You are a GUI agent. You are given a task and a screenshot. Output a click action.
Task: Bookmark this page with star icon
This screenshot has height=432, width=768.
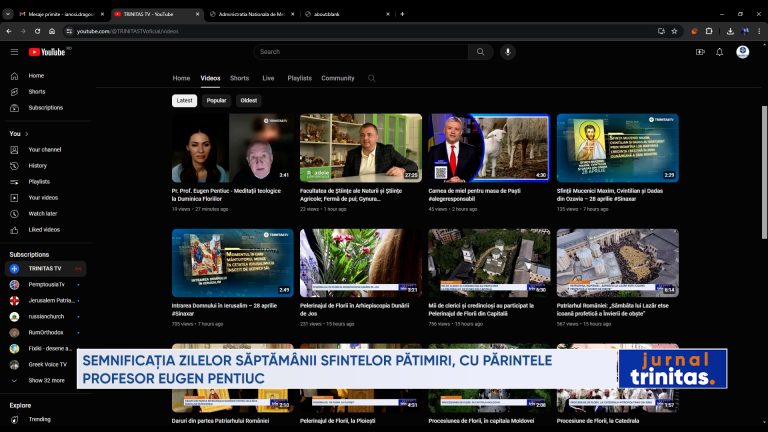[x=674, y=31]
